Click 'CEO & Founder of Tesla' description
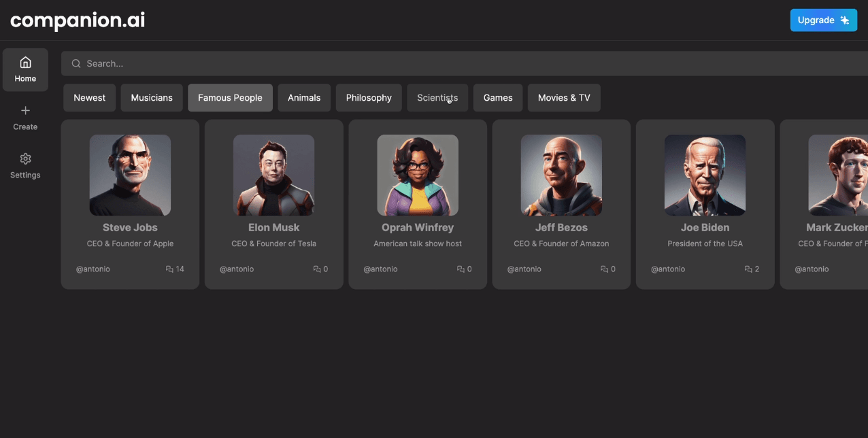 coord(274,243)
